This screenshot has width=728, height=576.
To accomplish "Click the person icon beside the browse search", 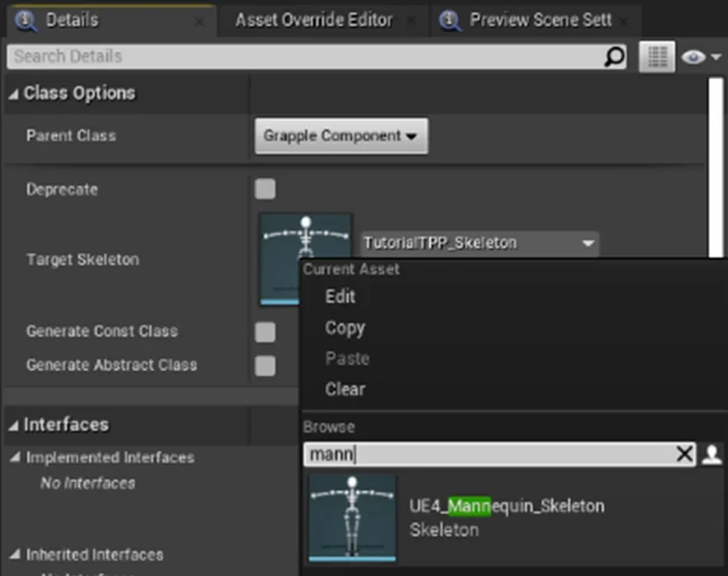I will coord(712,454).
